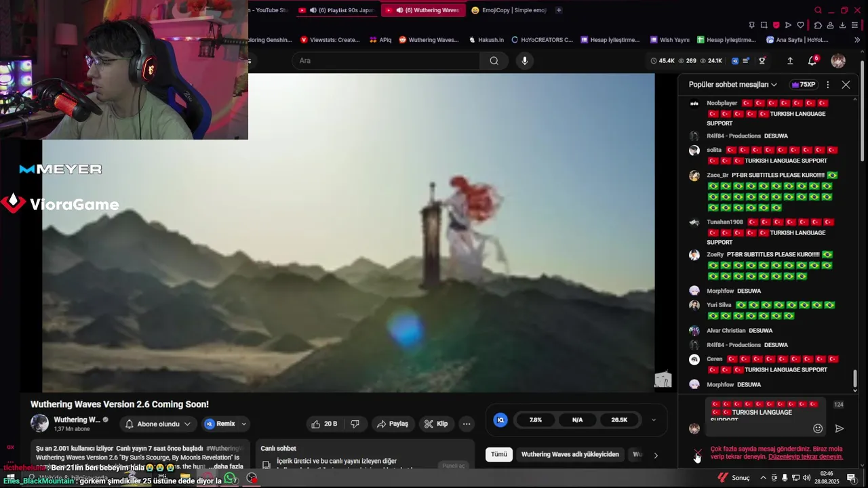Click the browser search icon in title bar
This screenshot has height=488, width=868.
click(818, 10)
